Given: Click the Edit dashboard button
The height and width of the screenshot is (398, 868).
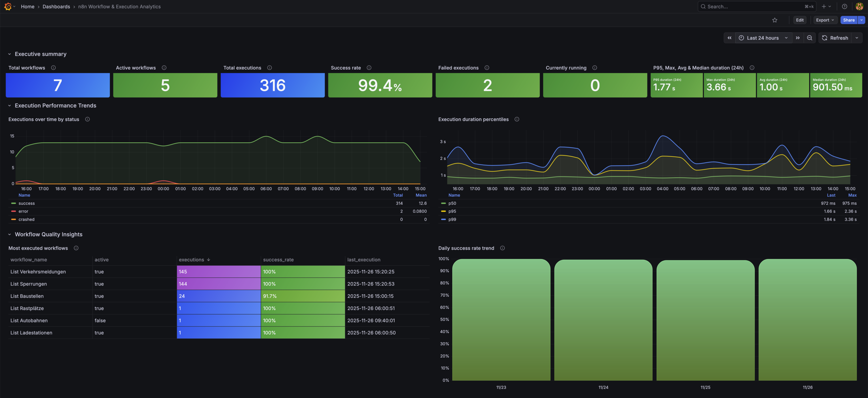Looking at the screenshot, I should click(x=800, y=20).
